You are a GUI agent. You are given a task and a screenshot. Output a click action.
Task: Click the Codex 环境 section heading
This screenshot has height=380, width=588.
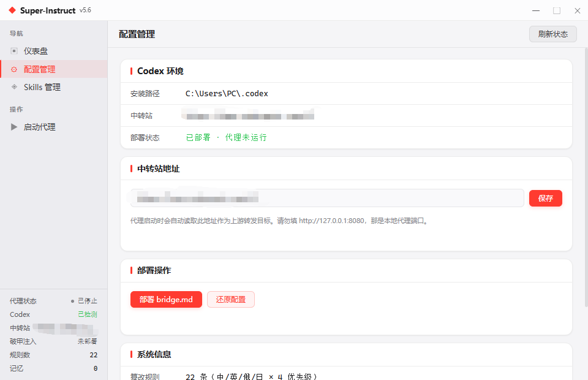point(160,71)
